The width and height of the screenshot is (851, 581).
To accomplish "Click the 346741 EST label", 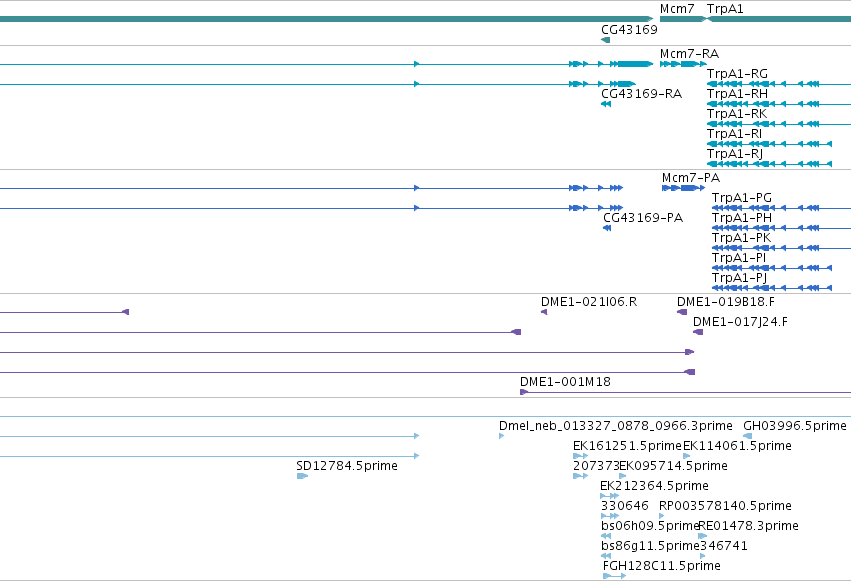I will [724, 546].
